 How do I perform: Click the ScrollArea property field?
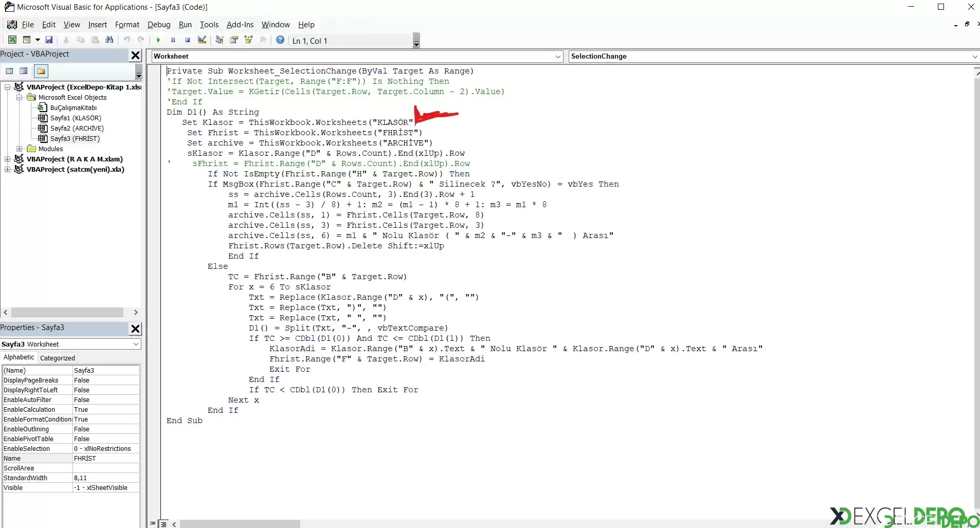pyautogui.click(x=106, y=468)
